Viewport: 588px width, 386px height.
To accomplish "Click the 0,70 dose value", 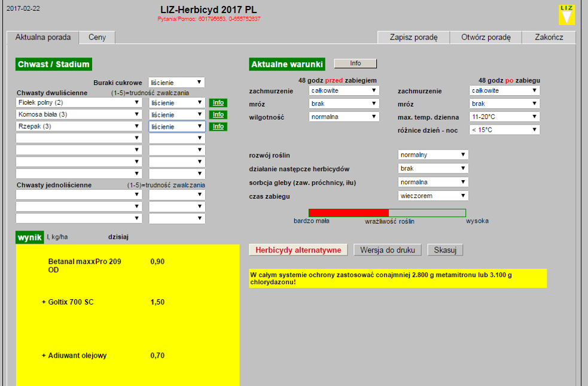I will 157,355.
